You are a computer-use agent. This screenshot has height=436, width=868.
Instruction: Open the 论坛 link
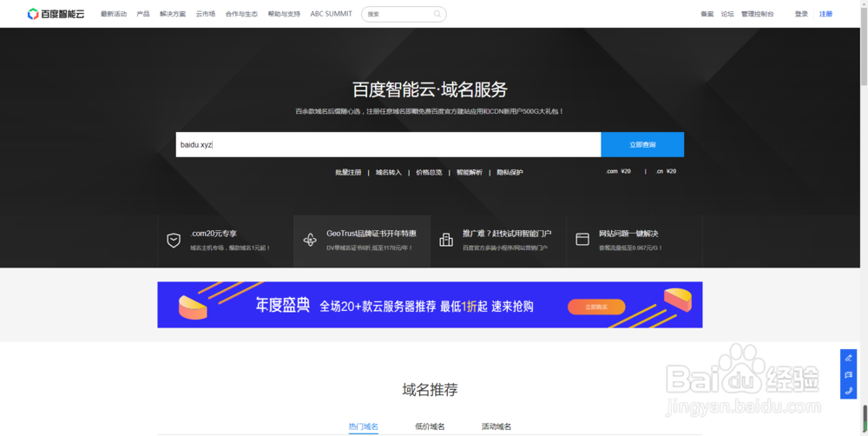(727, 14)
